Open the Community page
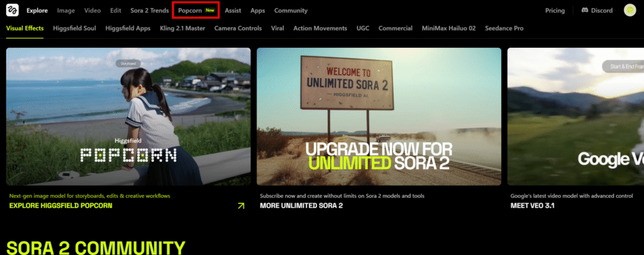 point(291,11)
